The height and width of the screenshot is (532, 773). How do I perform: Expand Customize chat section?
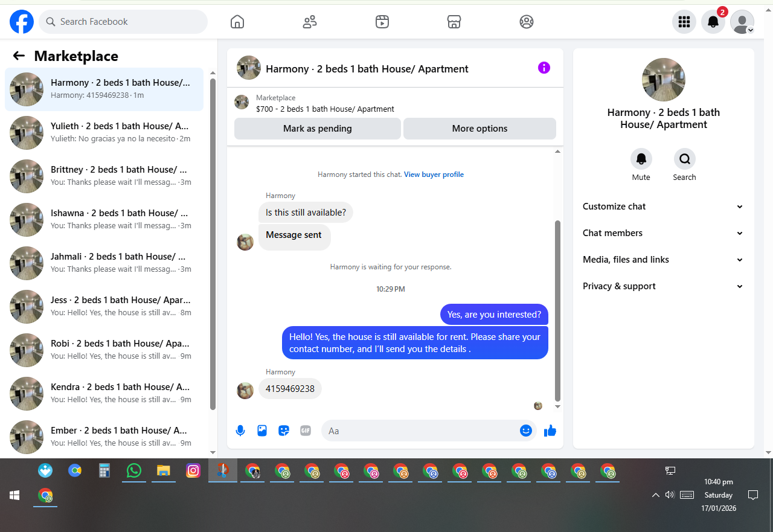click(x=663, y=207)
